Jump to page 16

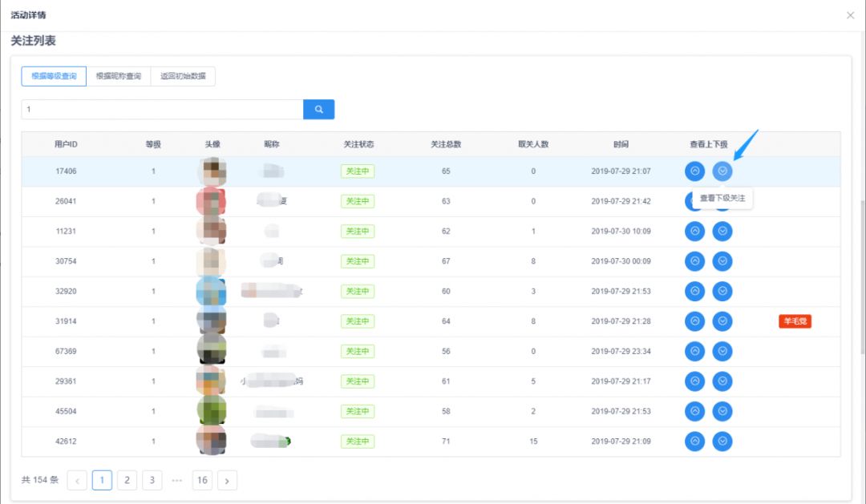pos(202,481)
